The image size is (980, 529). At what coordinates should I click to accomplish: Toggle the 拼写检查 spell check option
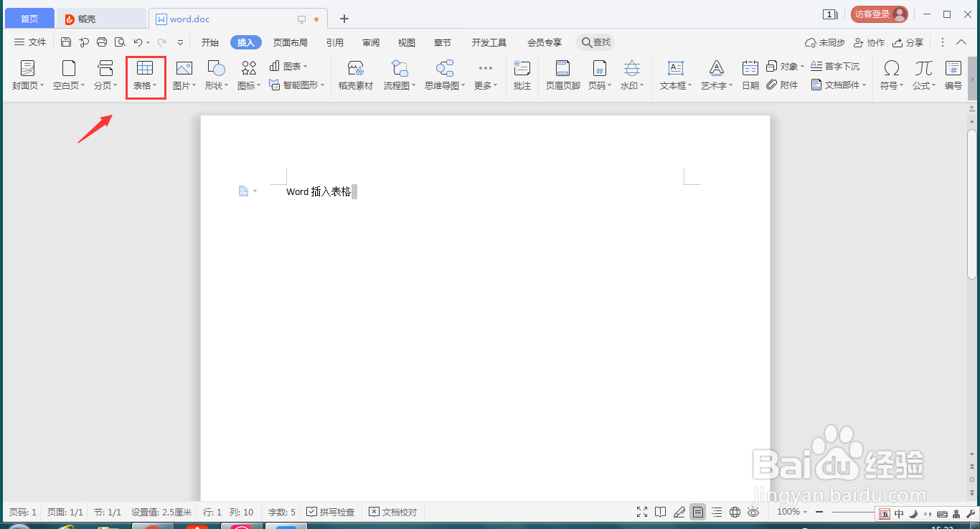331,511
